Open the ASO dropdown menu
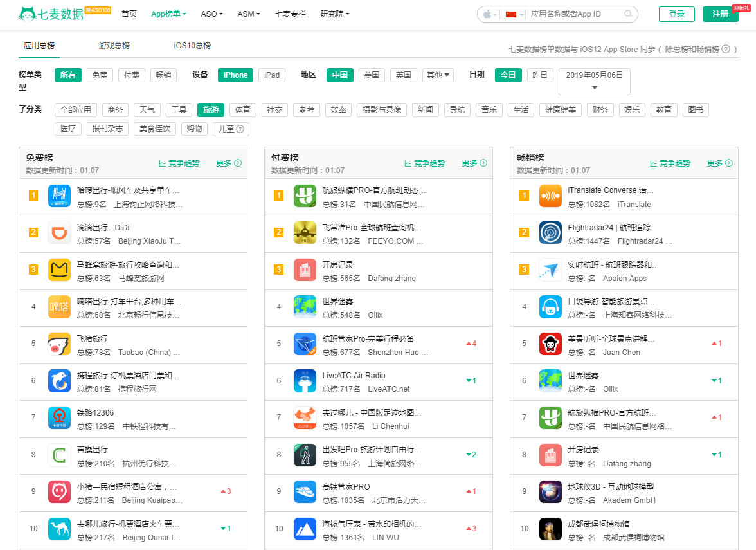 click(x=212, y=14)
